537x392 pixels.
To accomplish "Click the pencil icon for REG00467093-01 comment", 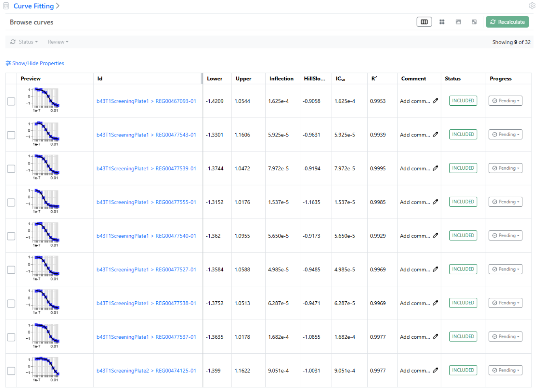I will pyautogui.click(x=435, y=101).
